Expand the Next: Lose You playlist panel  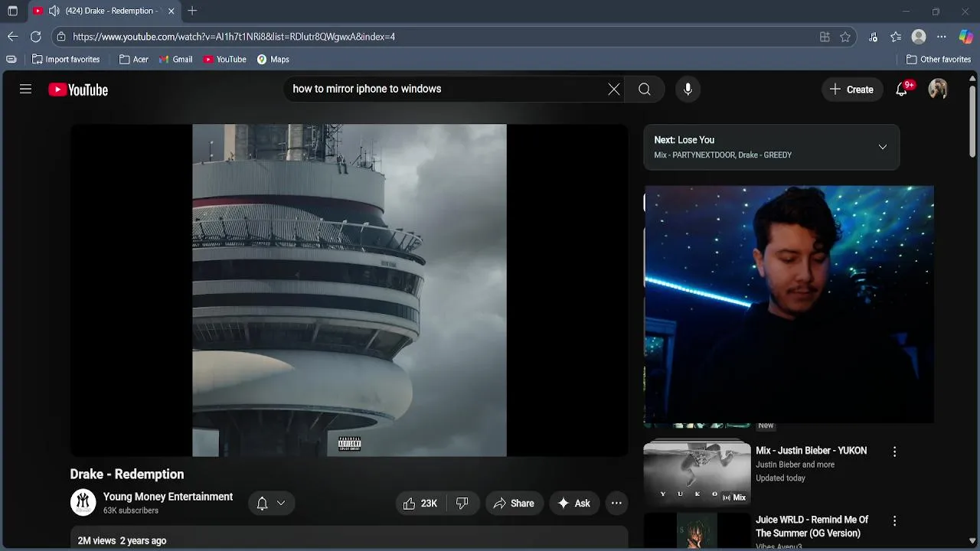(882, 147)
